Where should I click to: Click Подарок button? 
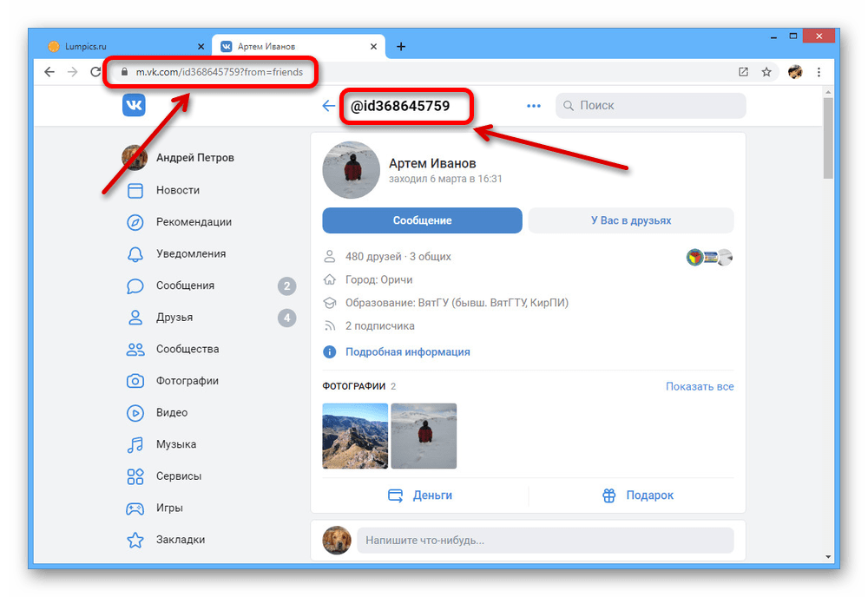click(637, 495)
